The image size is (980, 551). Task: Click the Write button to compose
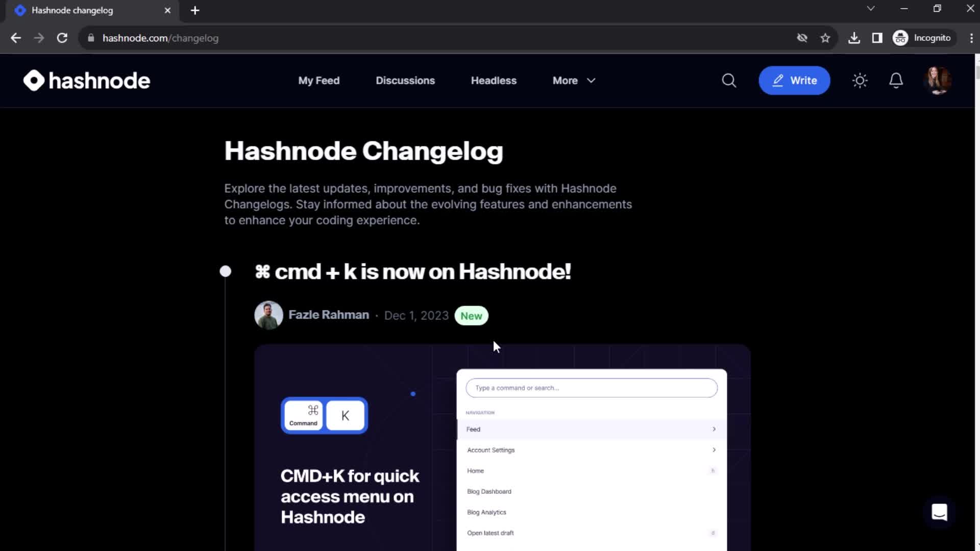794,80
